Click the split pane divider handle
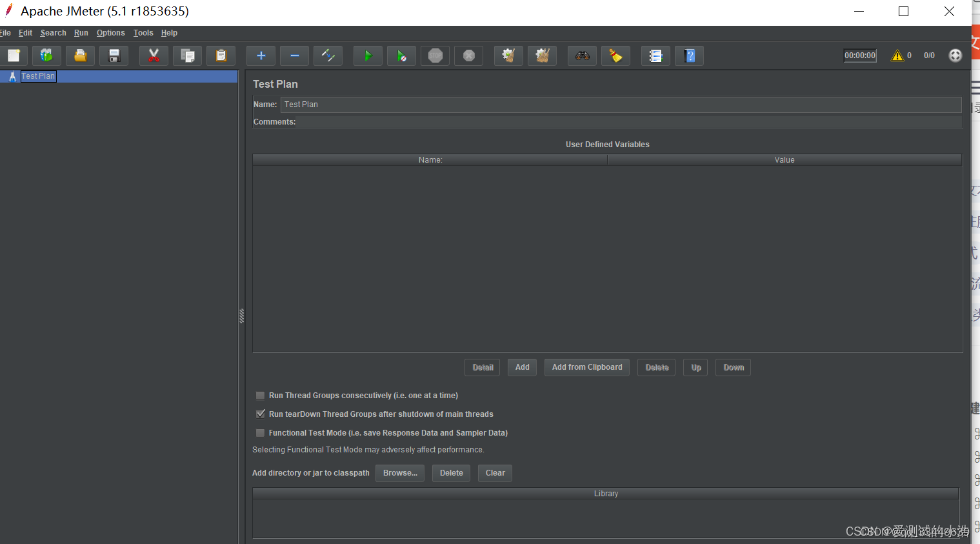The image size is (980, 544). click(x=242, y=316)
